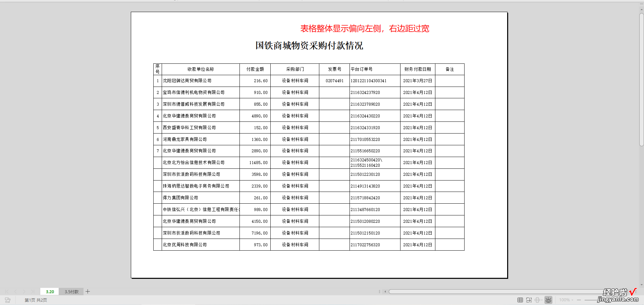Select the 序号 header cell
The width and height of the screenshot is (644, 305).
(x=158, y=69)
